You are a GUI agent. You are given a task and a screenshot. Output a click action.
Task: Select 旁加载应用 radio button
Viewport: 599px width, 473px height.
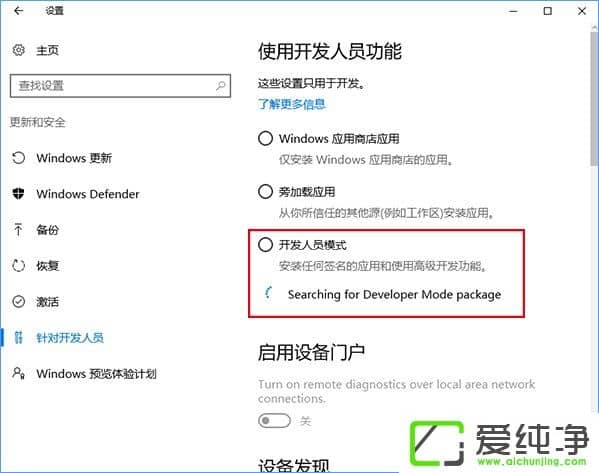265,191
